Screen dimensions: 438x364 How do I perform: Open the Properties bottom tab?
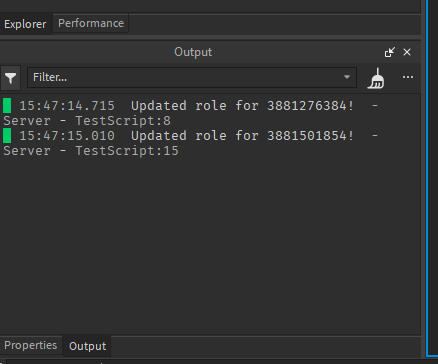31,345
